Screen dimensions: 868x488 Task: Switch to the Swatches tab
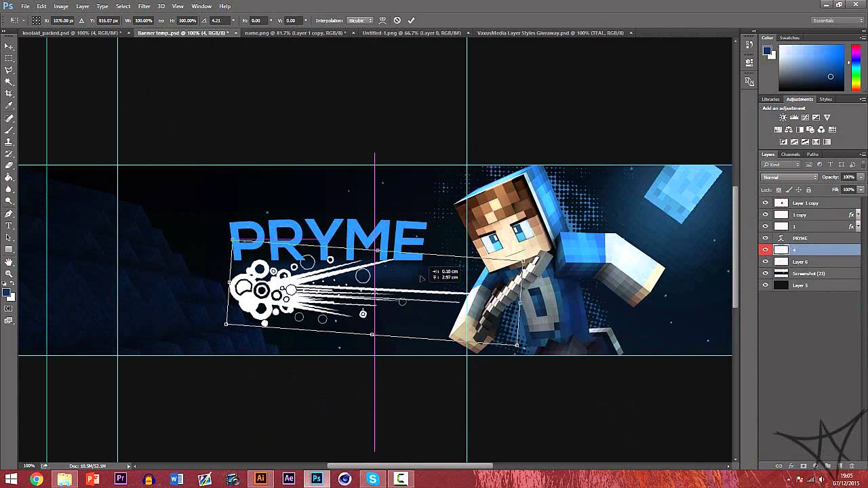click(x=789, y=38)
